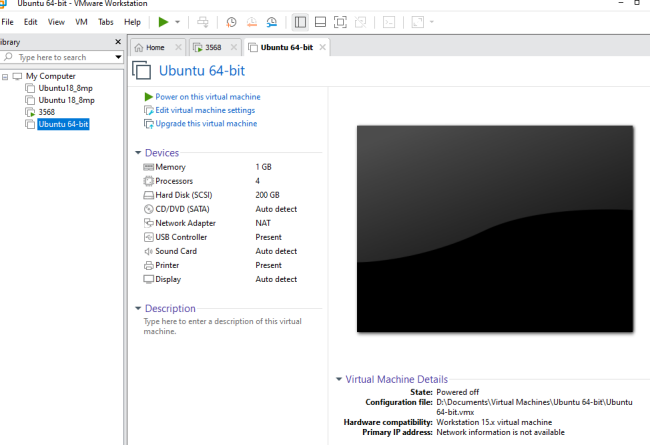The height and width of the screenshot is (445, 651).
Task: Toggle the Show Library sidebar view icon
Action: [x=301, y=21]
